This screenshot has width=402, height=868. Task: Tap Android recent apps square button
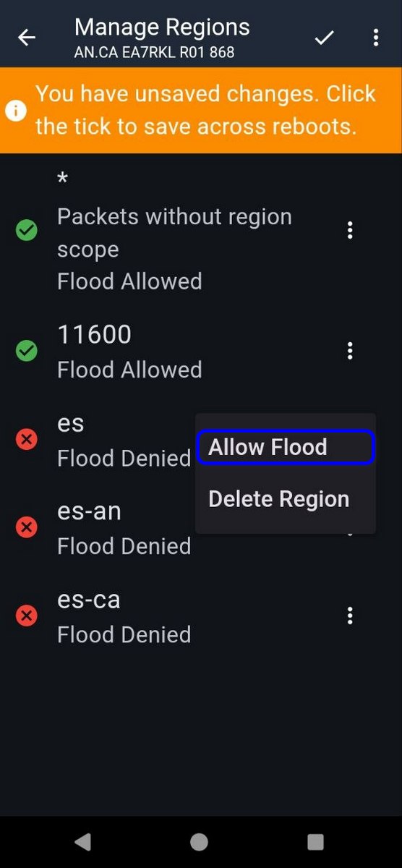click(315, 842)
